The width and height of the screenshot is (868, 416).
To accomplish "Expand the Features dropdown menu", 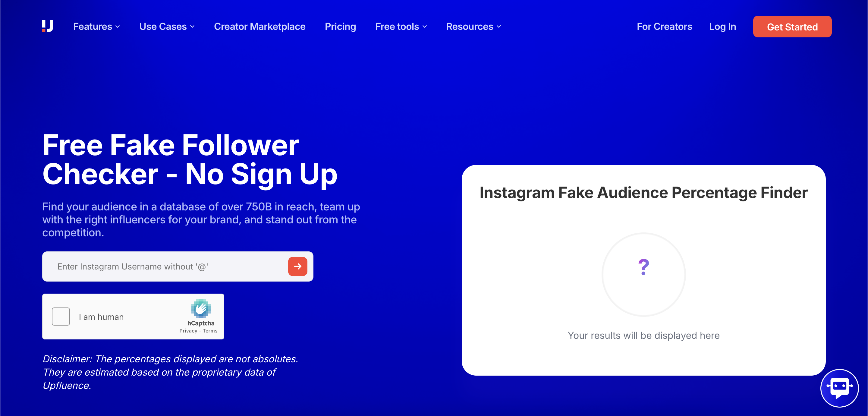I will (x=96, y=27).
